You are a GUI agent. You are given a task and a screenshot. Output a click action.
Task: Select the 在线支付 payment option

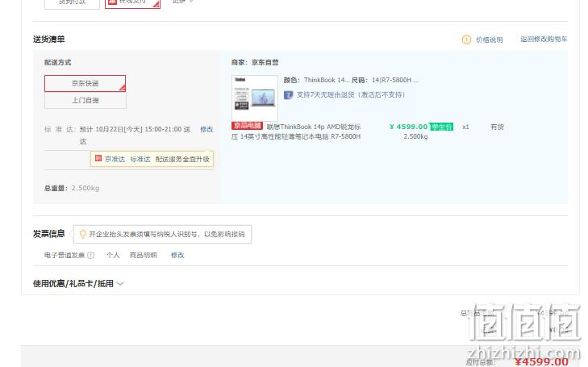point(132,3)
